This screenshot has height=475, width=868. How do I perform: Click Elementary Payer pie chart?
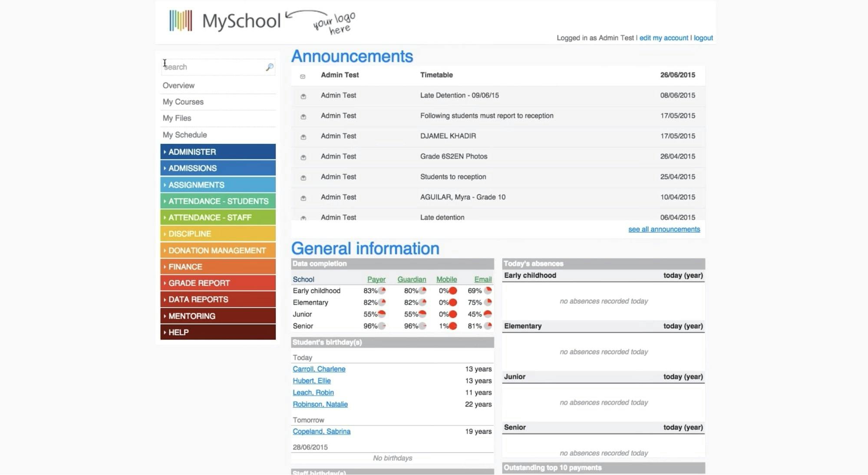pos(382,302)
